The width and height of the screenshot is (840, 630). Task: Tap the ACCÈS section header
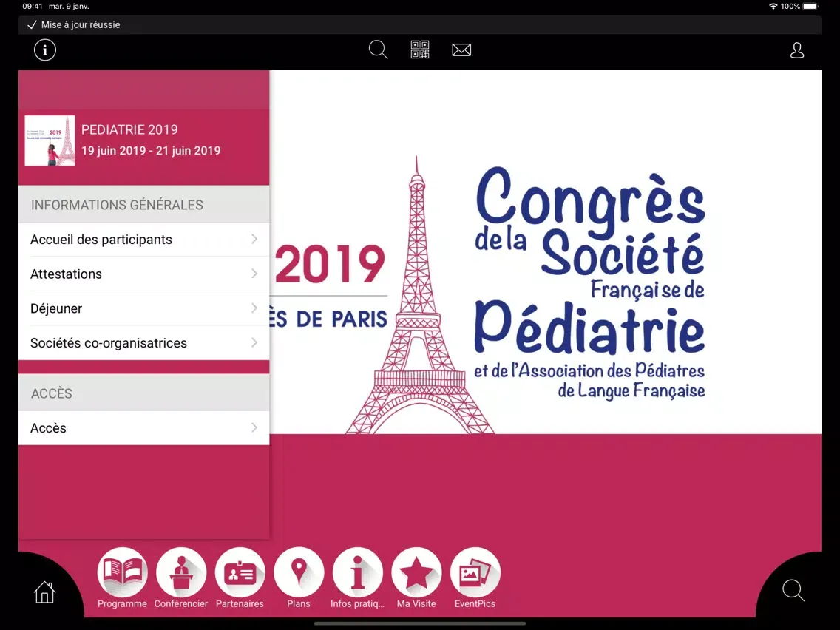click(x=144, y=393)
